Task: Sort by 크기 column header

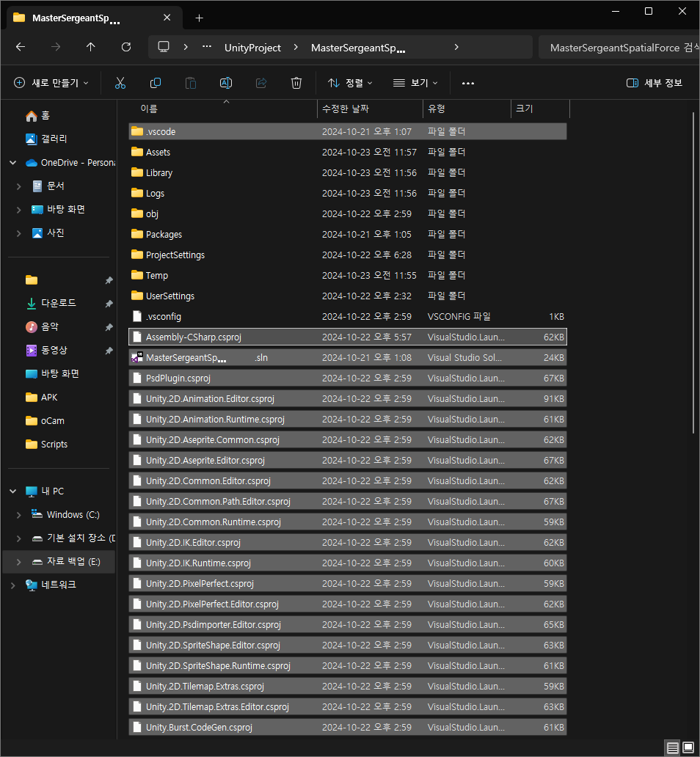Action: pos(541,109)
